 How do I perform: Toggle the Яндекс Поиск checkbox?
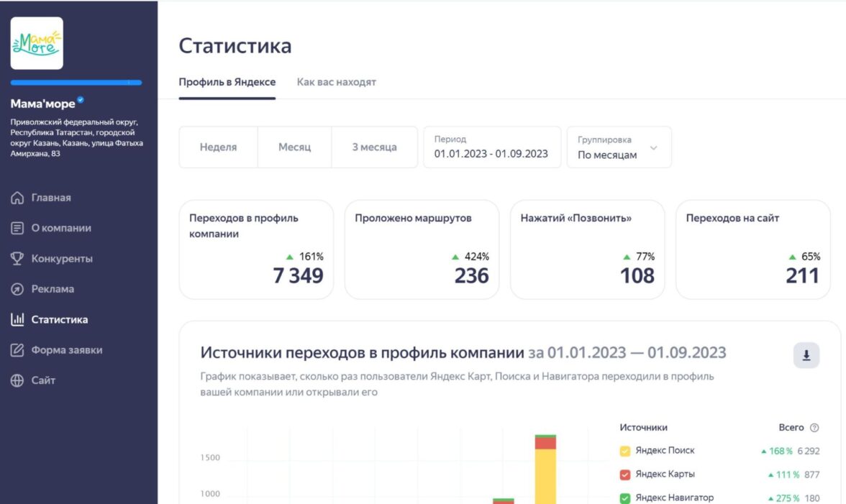tap(624, 452)
